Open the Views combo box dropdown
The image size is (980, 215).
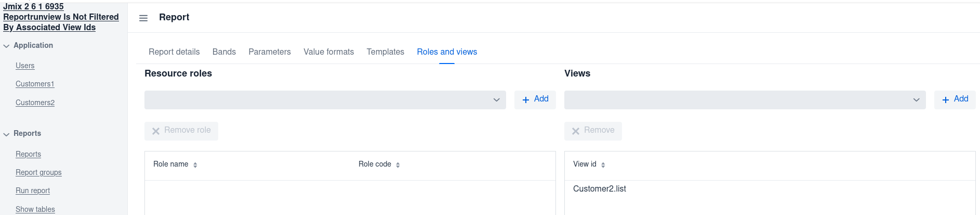pos(745,100)
